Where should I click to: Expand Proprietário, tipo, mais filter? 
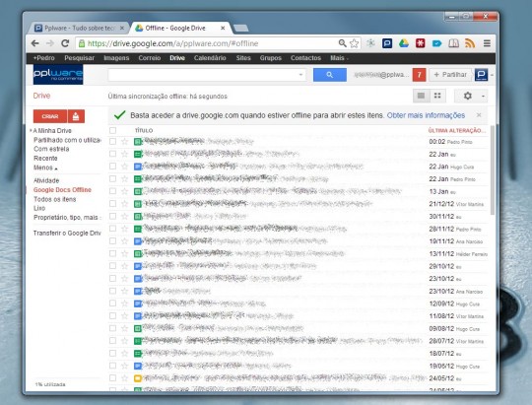coord(67,217)
